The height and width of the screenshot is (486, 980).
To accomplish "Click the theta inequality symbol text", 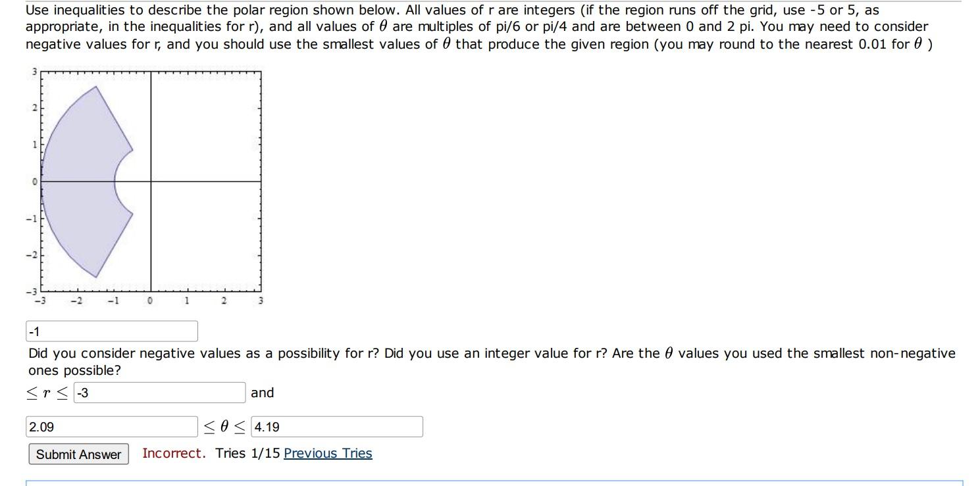I will 224,427.
